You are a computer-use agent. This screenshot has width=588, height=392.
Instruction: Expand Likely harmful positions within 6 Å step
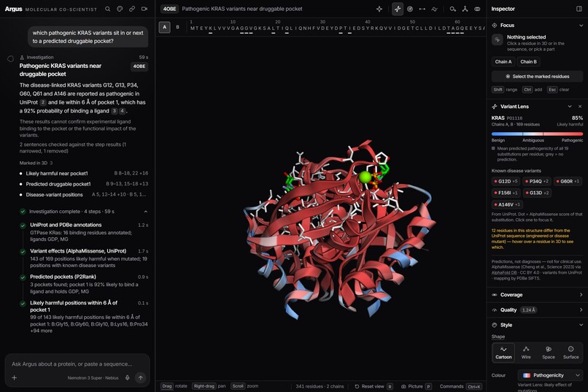84,316
